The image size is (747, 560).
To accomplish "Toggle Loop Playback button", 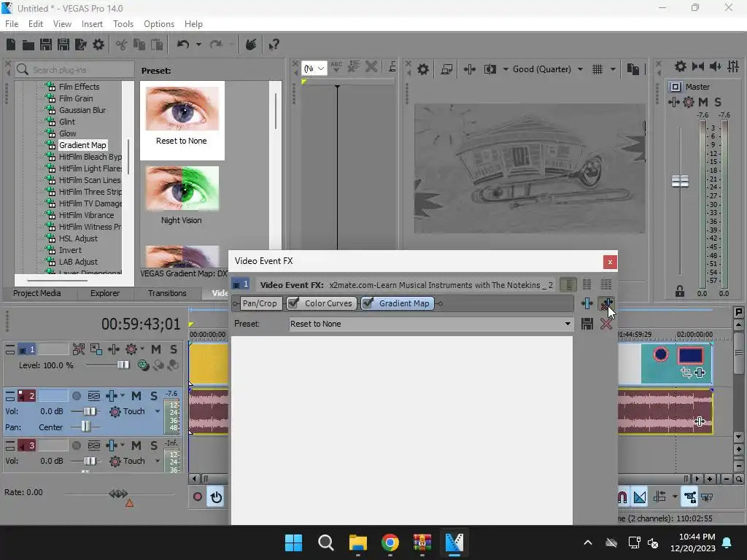I will 216,497.
